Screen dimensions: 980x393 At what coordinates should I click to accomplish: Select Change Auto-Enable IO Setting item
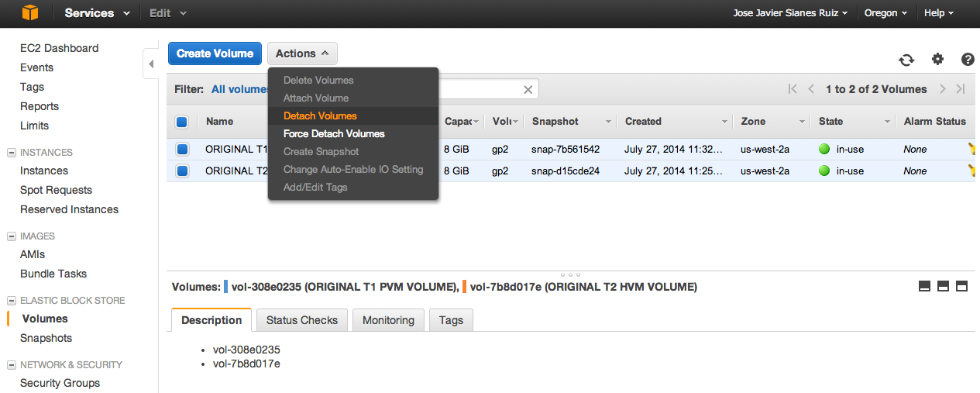pyautogui.click(x=353, y=169)
